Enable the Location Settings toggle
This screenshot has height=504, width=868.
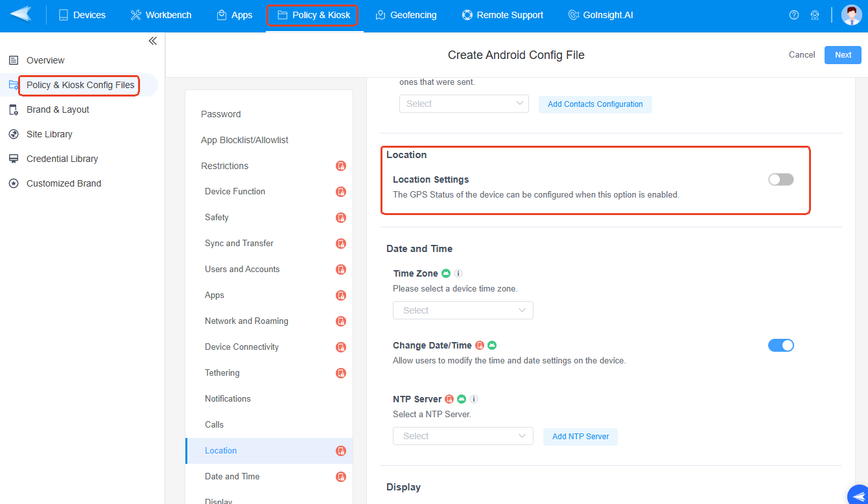(x=780, y=179)
